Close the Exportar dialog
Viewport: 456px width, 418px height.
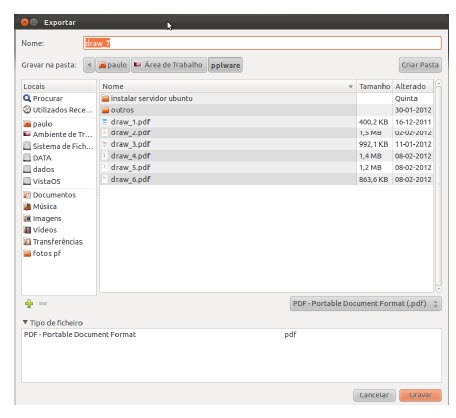24,22
